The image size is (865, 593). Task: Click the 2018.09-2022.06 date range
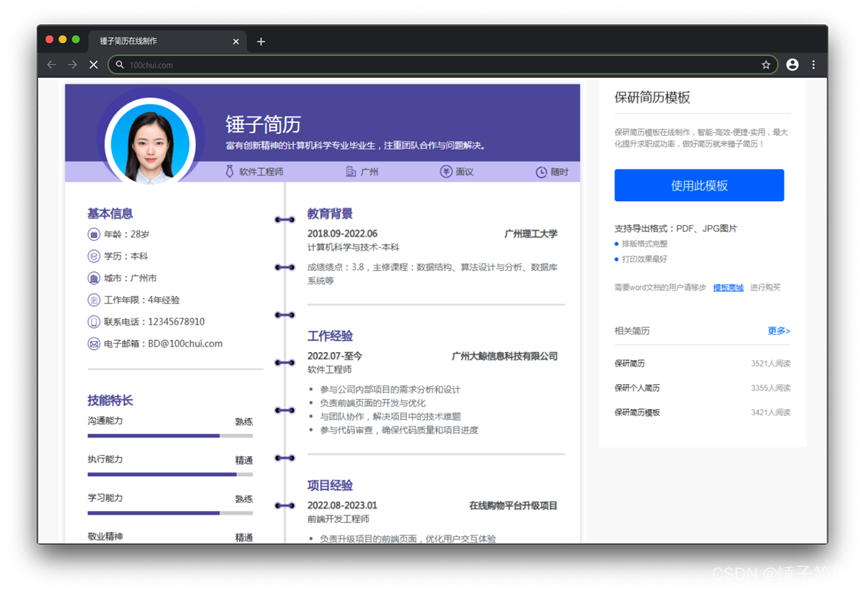point(342,234)
